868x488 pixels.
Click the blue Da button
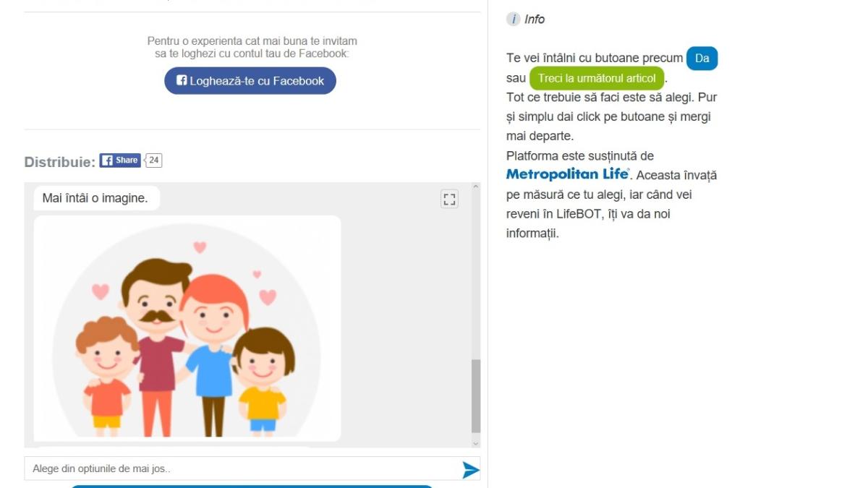point(702,59)
